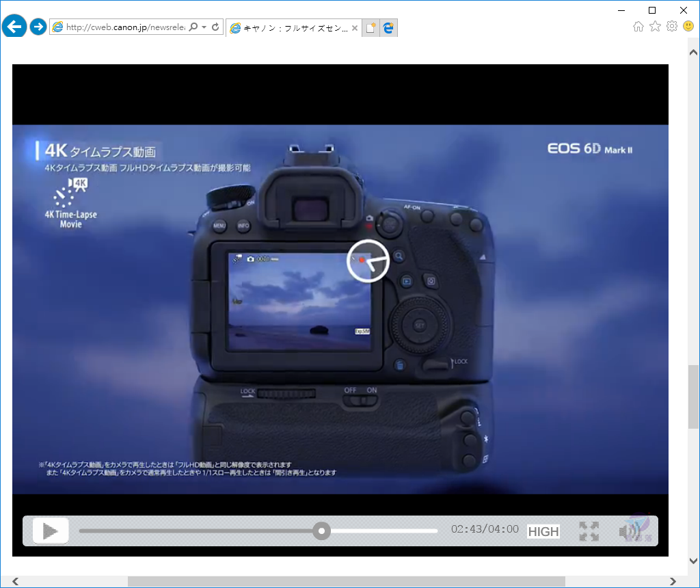Enter fullscreen video mode
The height and width of the screenshot is (588, 700).
click(589, 531)
